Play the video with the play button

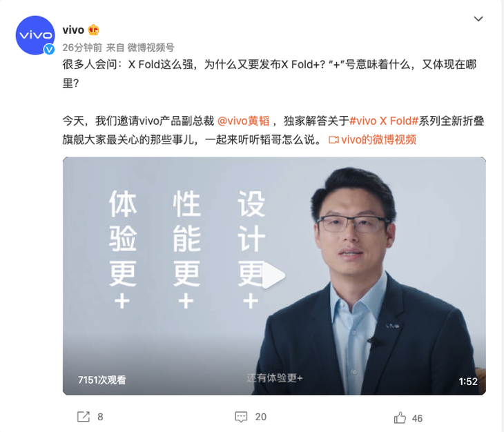[273, 275]
